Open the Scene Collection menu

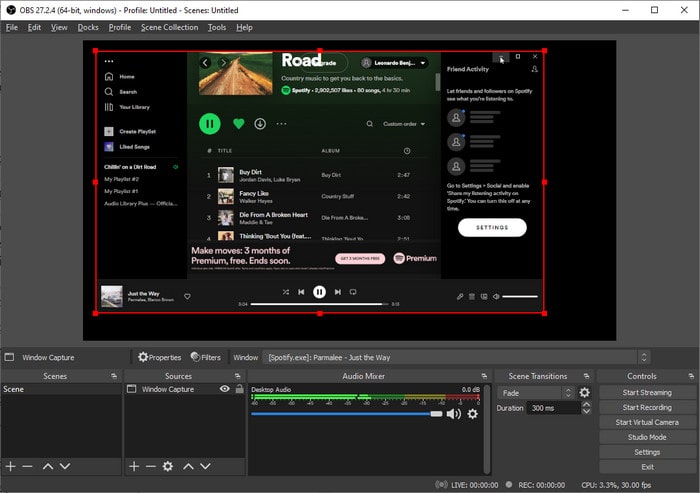coord(169,27)
